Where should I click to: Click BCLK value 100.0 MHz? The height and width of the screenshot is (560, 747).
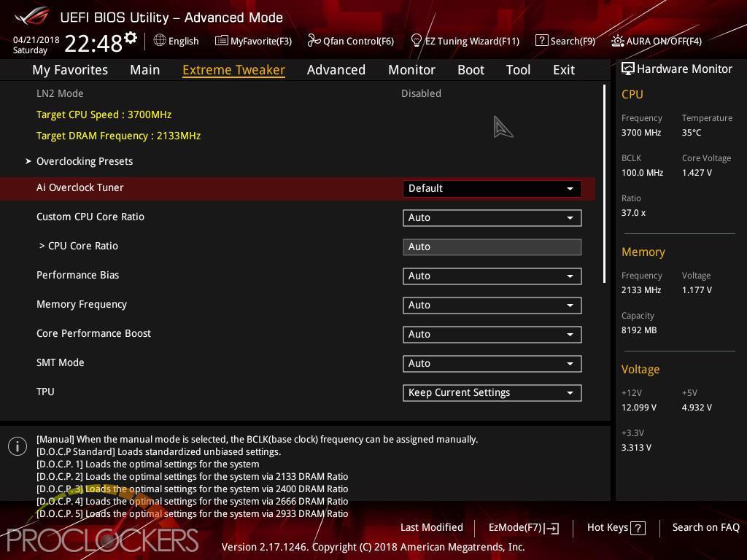(642, 173)
